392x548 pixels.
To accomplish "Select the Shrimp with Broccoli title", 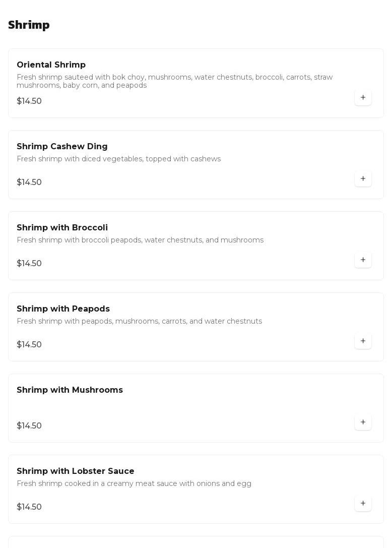I will 62,228.
